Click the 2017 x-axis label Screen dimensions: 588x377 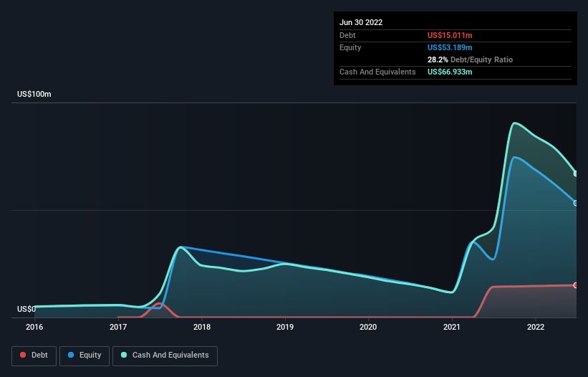[118, 327]
